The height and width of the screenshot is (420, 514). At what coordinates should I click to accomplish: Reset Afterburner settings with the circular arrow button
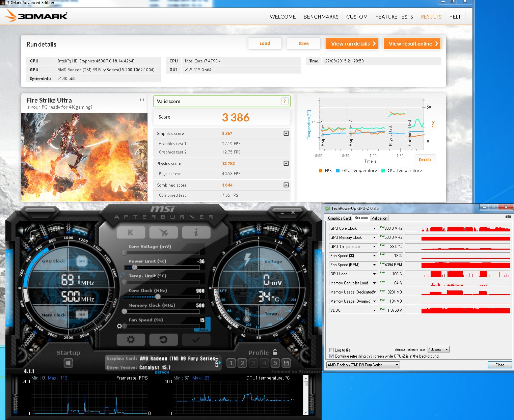pyautogui.click(x=163, y=339)
